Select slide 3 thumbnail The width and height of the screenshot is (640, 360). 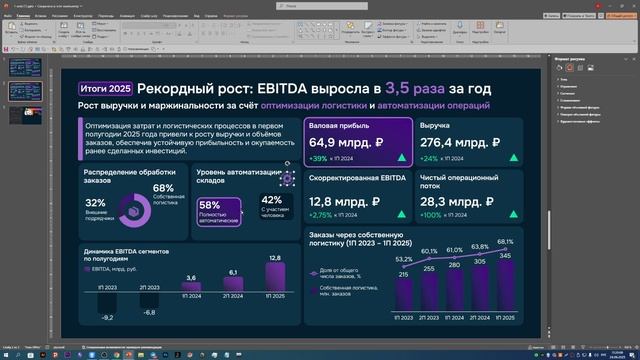[25, 116]
